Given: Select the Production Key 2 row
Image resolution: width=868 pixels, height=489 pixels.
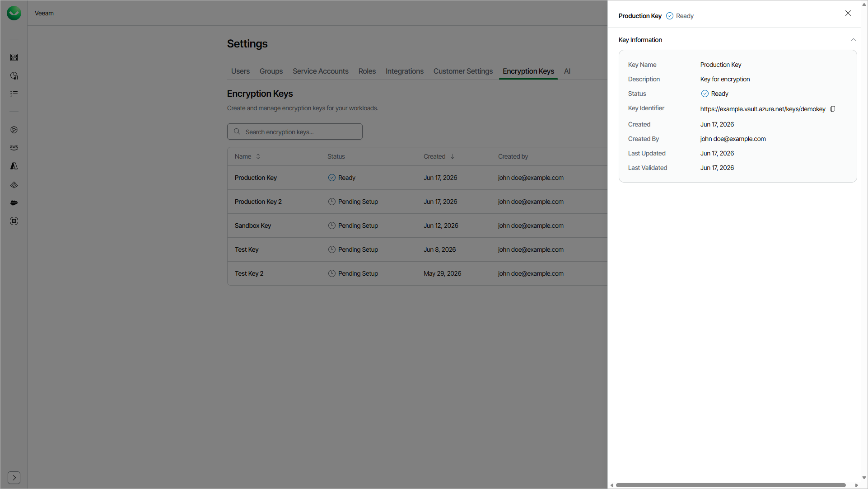Looking at the screenshot, I should coord(417,202).
